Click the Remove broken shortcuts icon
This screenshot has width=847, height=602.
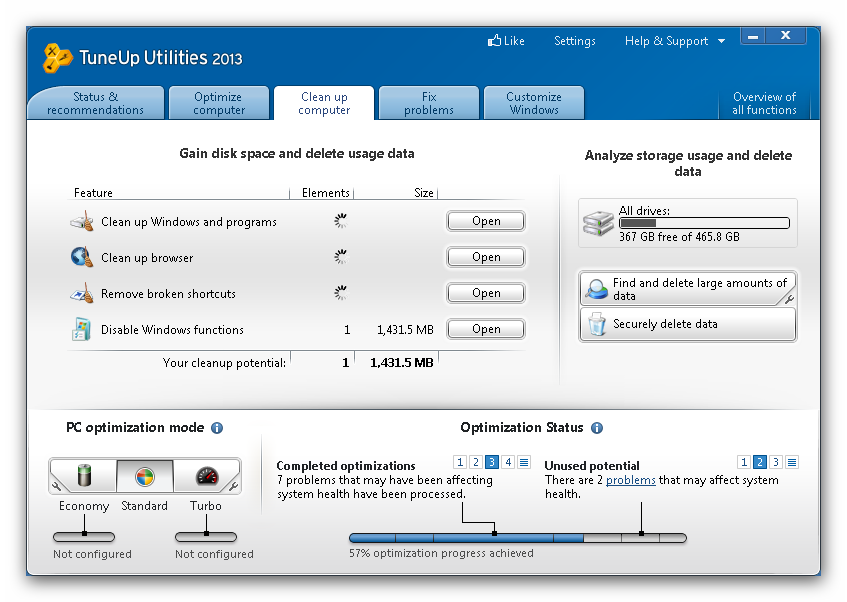[82, 293]
